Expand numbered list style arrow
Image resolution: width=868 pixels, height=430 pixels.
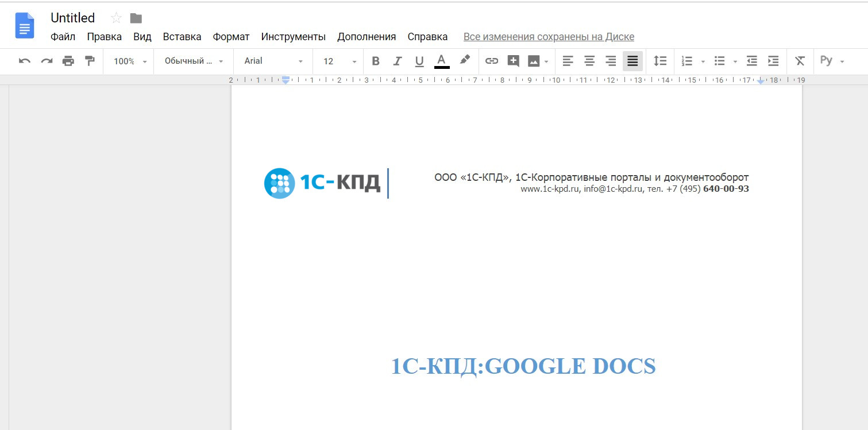(703, 61)
